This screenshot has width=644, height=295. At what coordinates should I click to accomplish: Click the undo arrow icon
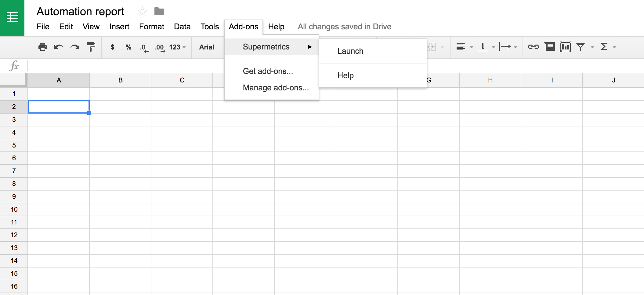pyautogui.click(x=59, y=47)
